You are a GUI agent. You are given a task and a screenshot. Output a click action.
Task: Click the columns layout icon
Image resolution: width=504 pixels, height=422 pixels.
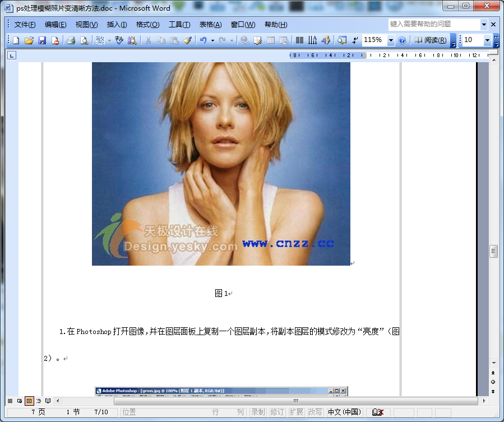click(299, 40)
